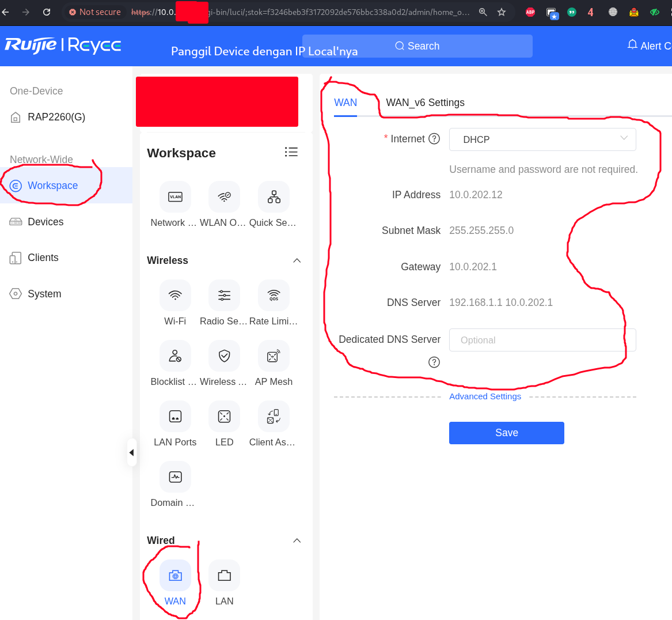
Task: Collapse the Wireless section
Action: (297, 260)
